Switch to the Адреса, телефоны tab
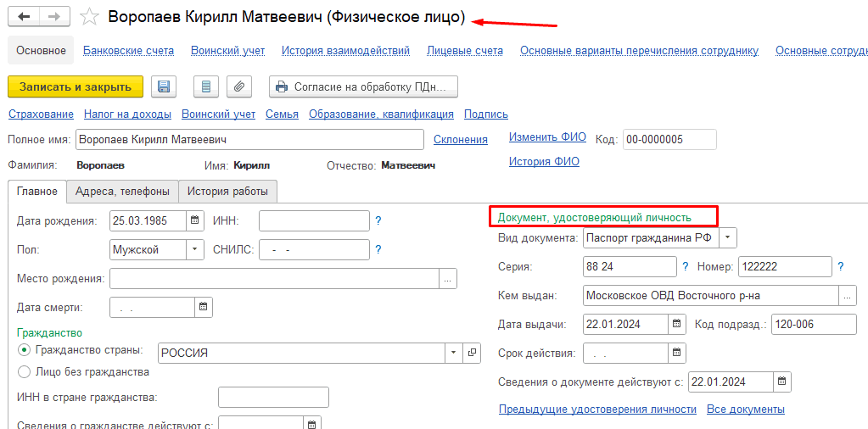868x429 pixels. point(122,192)
